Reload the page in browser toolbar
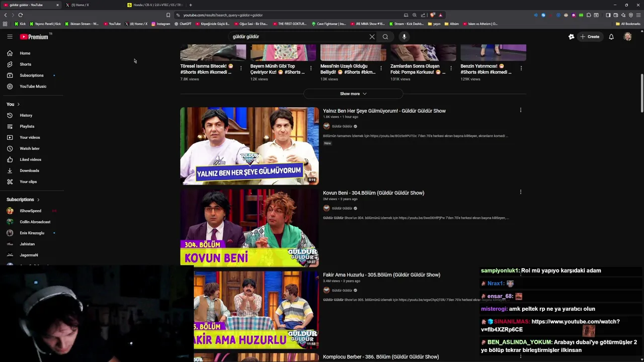The width and height of the screenshot is (644, 362). pos(21,15)
